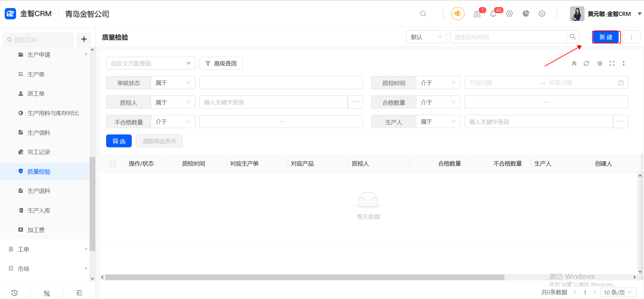Open the 生产退料 menu item
Viewport: 644px width, 299px height.
(x=45, y=191)
